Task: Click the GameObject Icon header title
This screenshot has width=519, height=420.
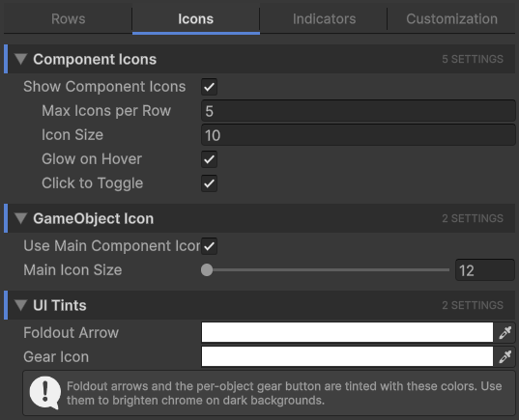Action: [94, 219]
